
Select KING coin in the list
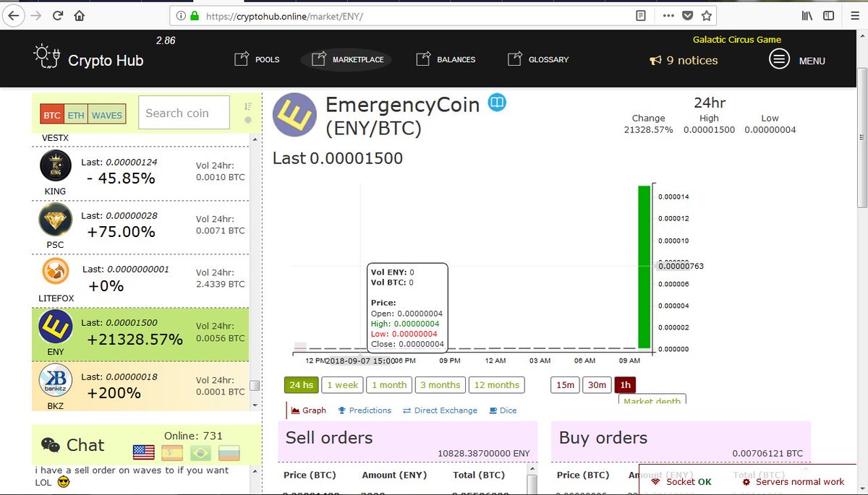point(55,167)
